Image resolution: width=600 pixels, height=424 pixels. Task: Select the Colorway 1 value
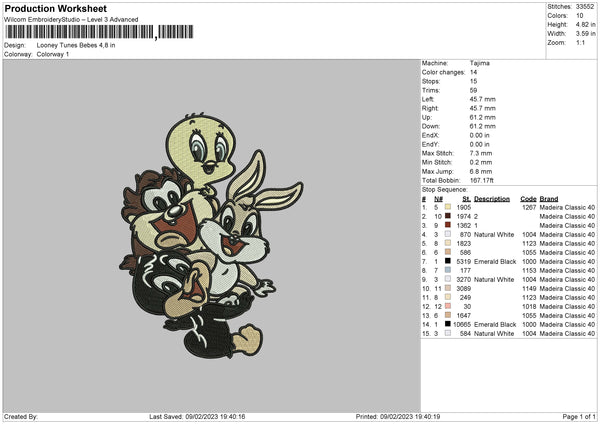53,54
